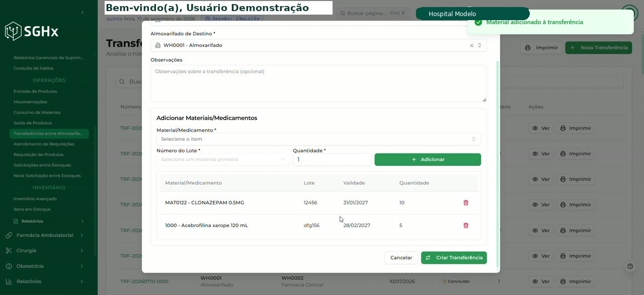Click the SGHx logo in sidebar
Image resolution: width=644 pixels, height=295 pixels.
(x=32, y=31)
